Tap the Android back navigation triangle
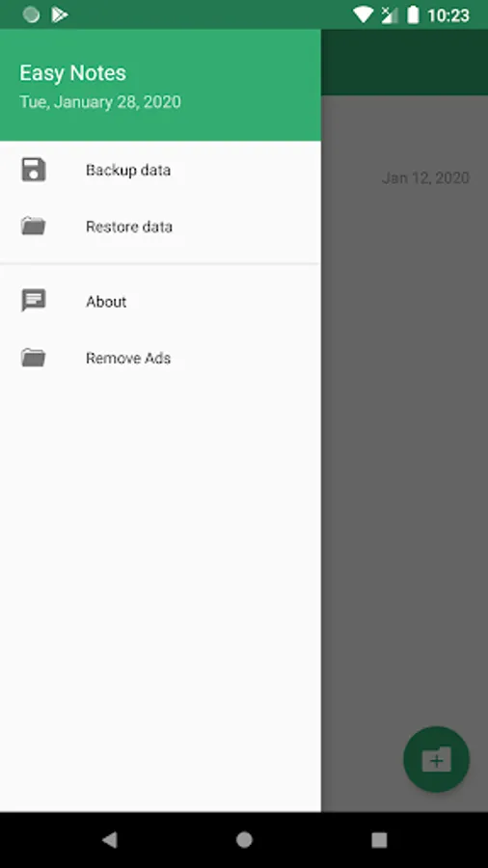 (109, 840)
